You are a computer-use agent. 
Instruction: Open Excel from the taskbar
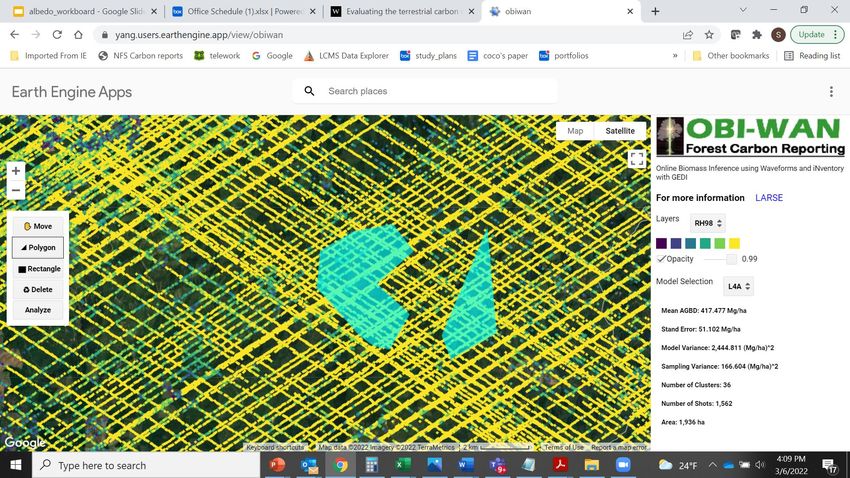click(x=403, y=465)
